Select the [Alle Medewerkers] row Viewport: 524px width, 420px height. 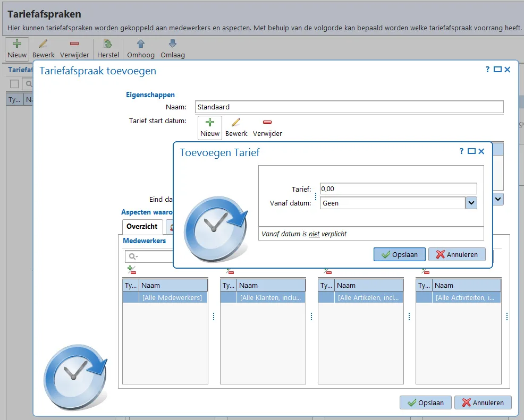point(165,297)
